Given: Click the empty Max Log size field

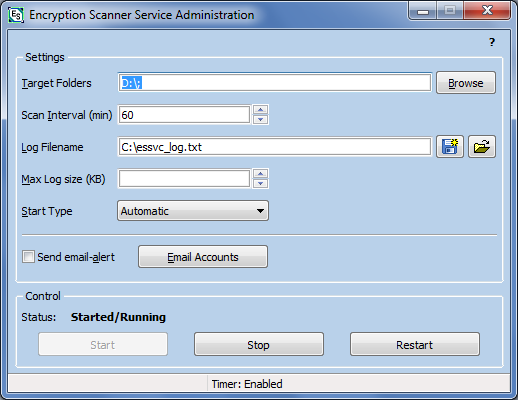Looking at the screenshot, I should click(x=184, y=179).
